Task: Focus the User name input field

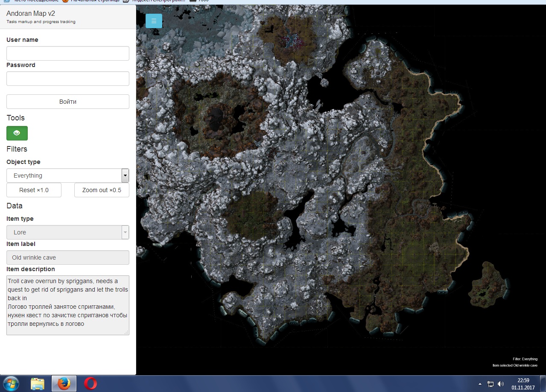Action: pyautogui.click(x=67, y=53)
